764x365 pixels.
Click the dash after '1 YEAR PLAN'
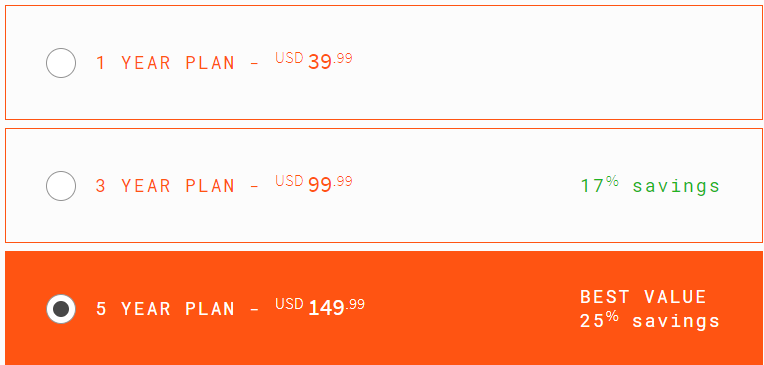pyautogui.click(x=254, y=64)
